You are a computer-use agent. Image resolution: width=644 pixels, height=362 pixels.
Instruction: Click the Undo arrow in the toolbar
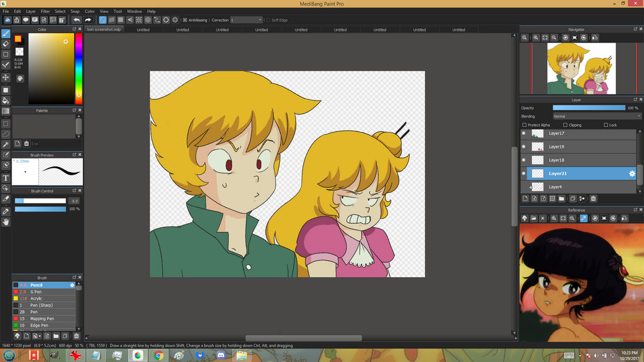pyautogui.click(x=76, y=20)
